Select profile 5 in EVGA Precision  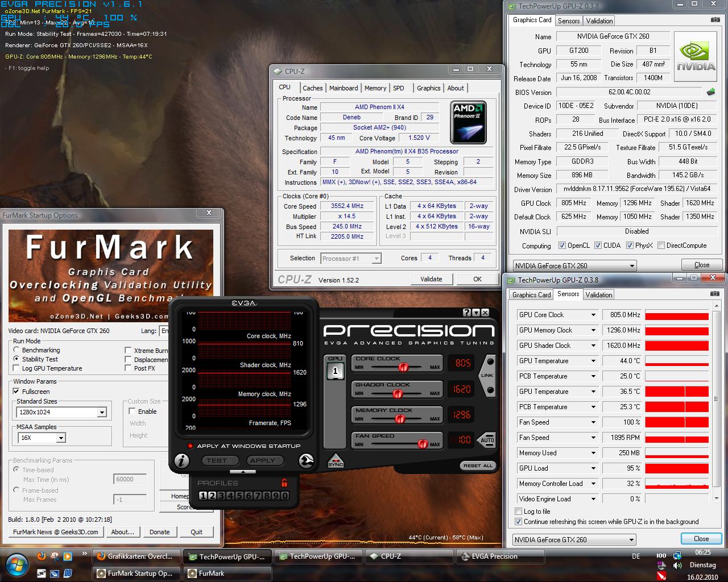tap(239, 496)
